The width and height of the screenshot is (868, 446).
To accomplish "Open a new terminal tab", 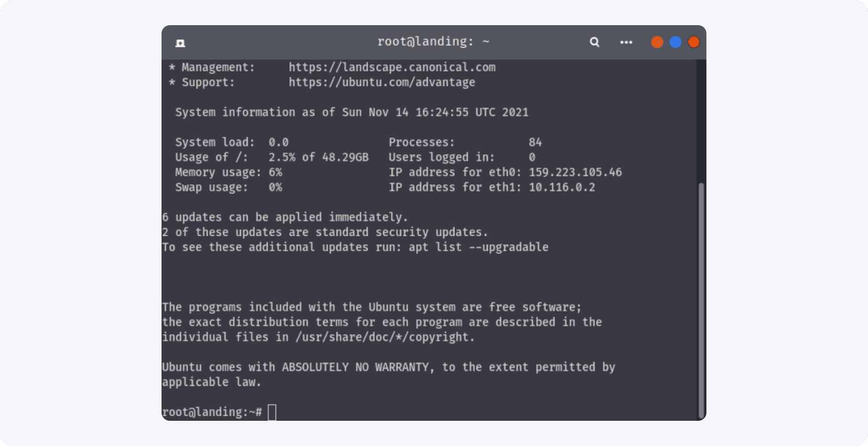I will click(180, 42).
